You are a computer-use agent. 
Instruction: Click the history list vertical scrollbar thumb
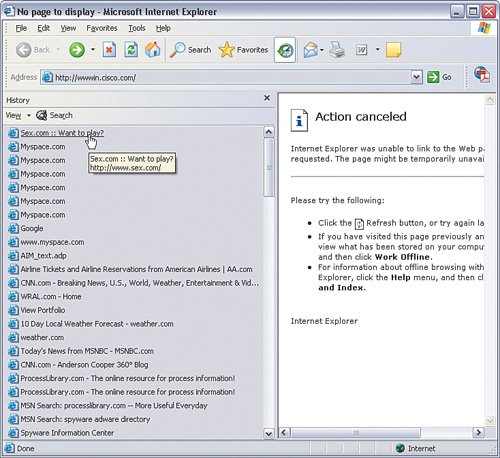[269, 167]
